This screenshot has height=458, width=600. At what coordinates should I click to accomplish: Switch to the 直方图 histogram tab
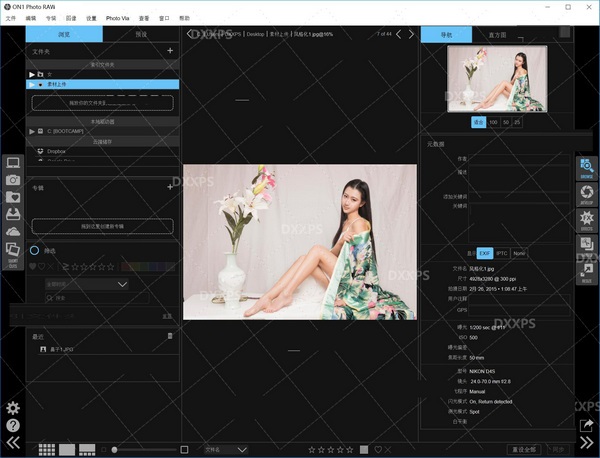pos(495,34)
